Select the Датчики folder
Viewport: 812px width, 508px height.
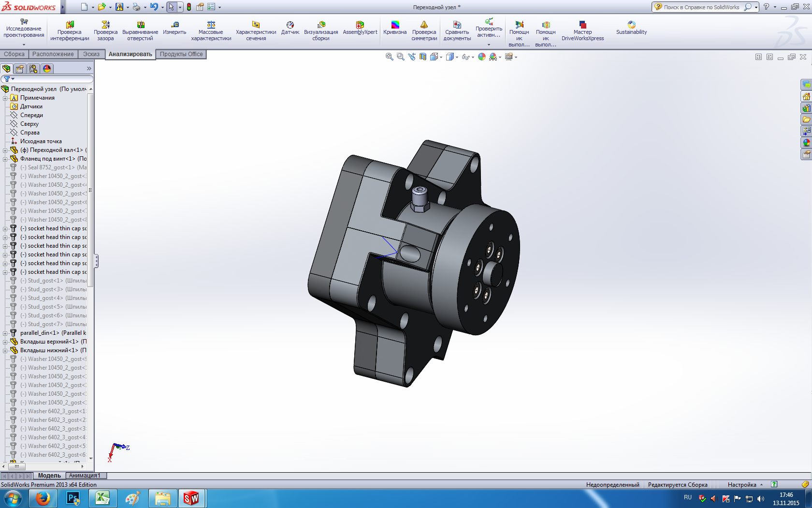point(31,106)
